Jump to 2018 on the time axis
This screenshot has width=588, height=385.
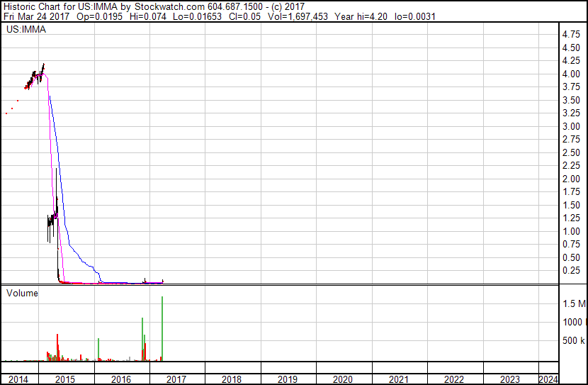(x=232, y=379)
